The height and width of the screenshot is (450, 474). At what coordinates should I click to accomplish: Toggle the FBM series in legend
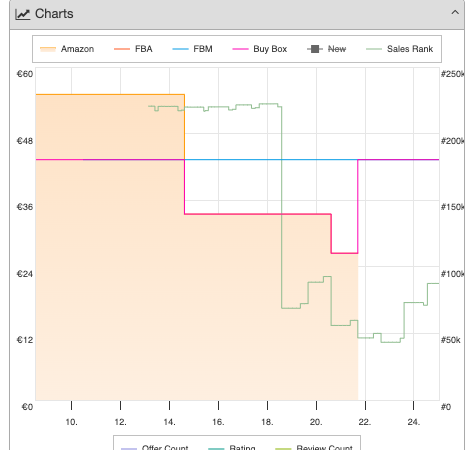[203, 49]
